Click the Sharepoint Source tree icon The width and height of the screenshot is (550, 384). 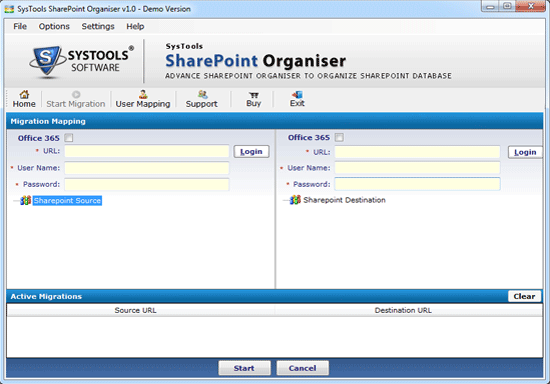[25, 201]
